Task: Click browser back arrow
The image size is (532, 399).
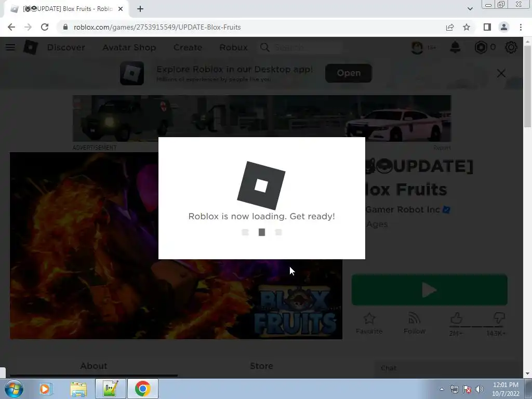Action: tap(11, 27)
